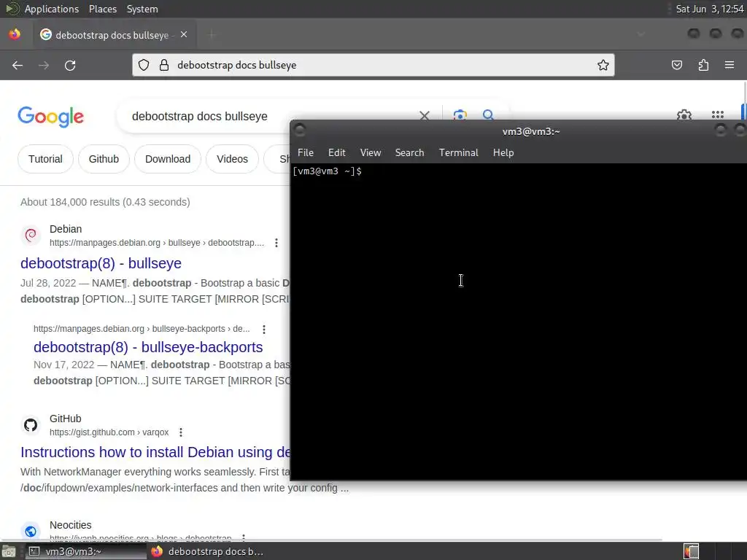Focus the terminal command prompt area
Viewport: 747px width, 560px height.
(x=519, y=322)
